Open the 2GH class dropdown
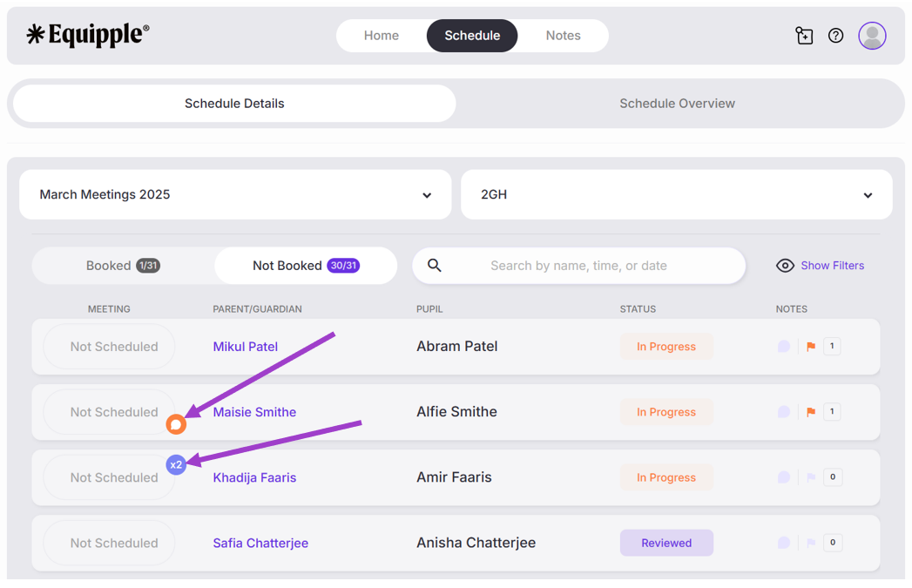Image resolution: width=912 pixels, height=588 pixels. tap(676, 194)
